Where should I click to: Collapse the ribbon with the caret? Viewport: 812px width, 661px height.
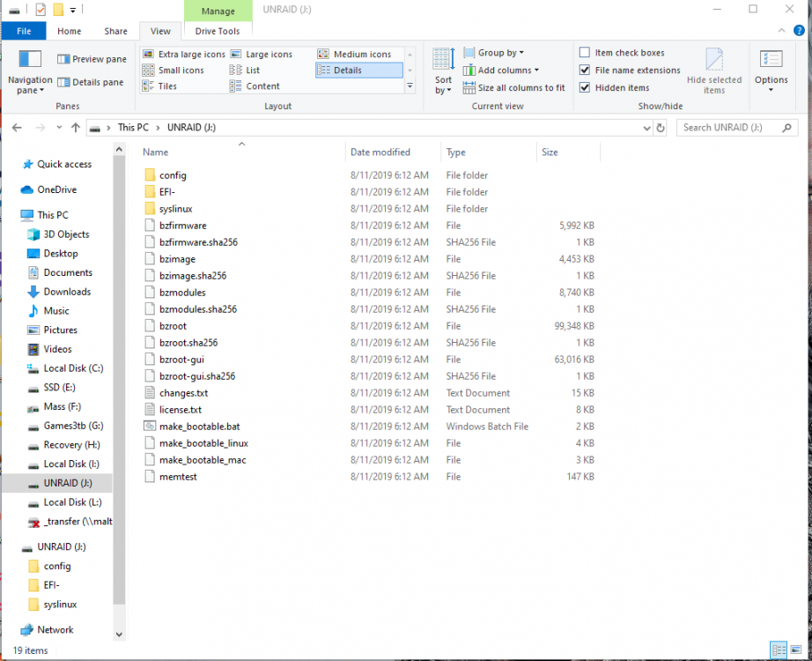tap(781, 31)
